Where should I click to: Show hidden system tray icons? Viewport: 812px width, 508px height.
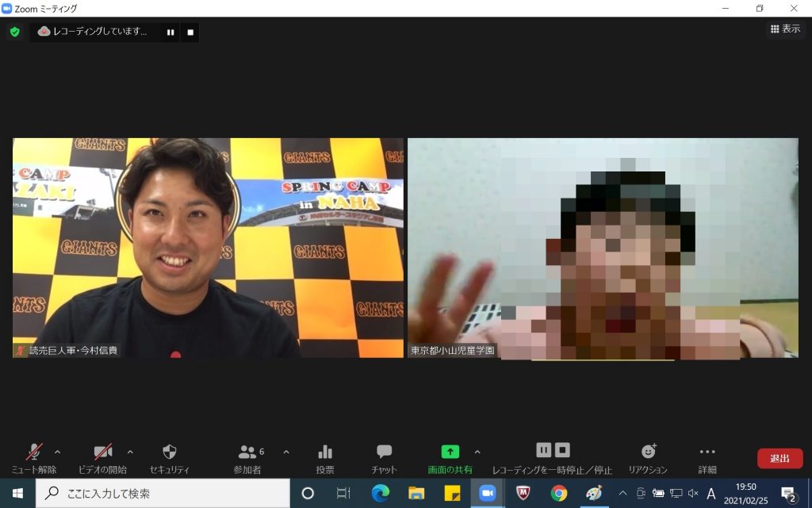(x=623, y=494)
